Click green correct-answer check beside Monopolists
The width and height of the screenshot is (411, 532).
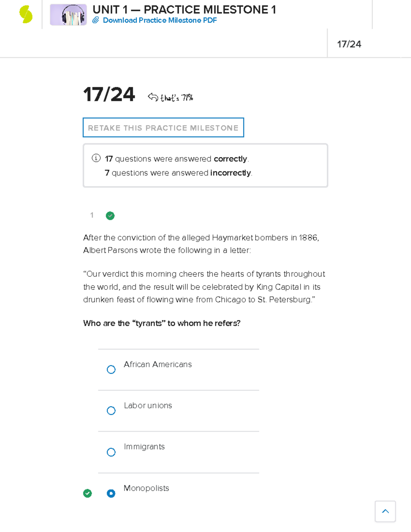[x=88, y=493]
